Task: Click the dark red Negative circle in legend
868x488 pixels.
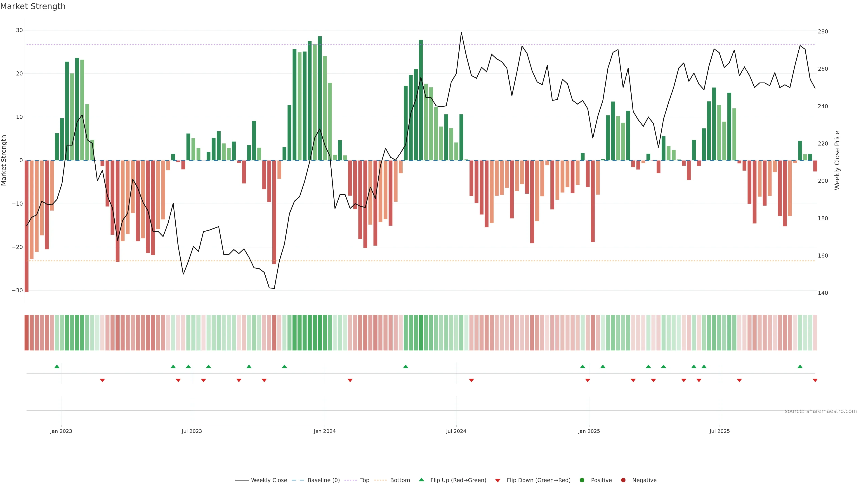Action: point(623,480)
